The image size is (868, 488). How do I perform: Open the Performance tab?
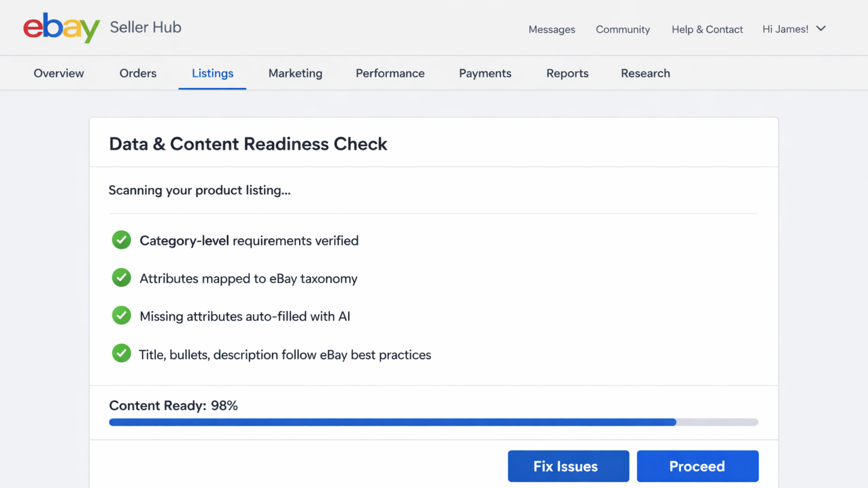tap(390, 73)
